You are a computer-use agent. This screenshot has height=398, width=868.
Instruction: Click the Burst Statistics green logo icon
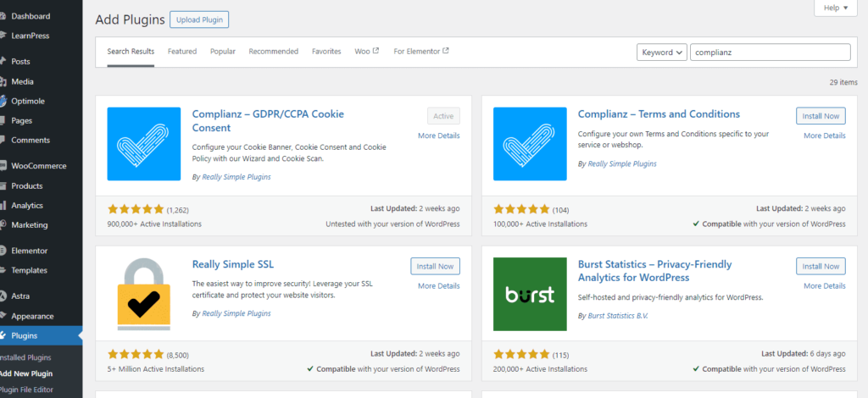[x=530, y=294]
